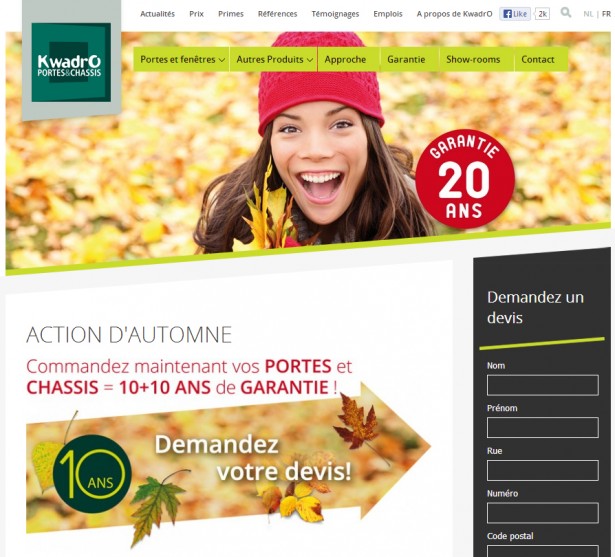Expand the Autres Produits dropdown
The height and width of the screenshot is (557, 615).
point(274,59)
